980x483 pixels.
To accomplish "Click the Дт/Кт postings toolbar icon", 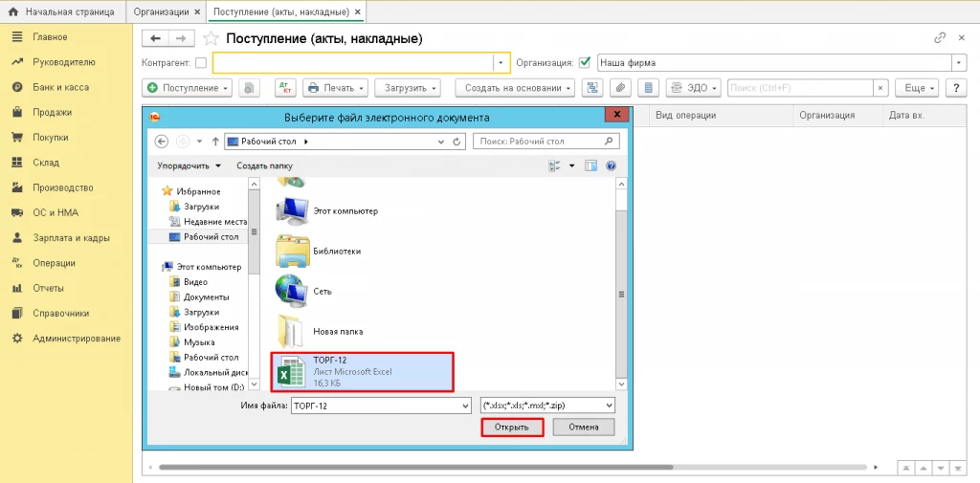I will point(285,88).
